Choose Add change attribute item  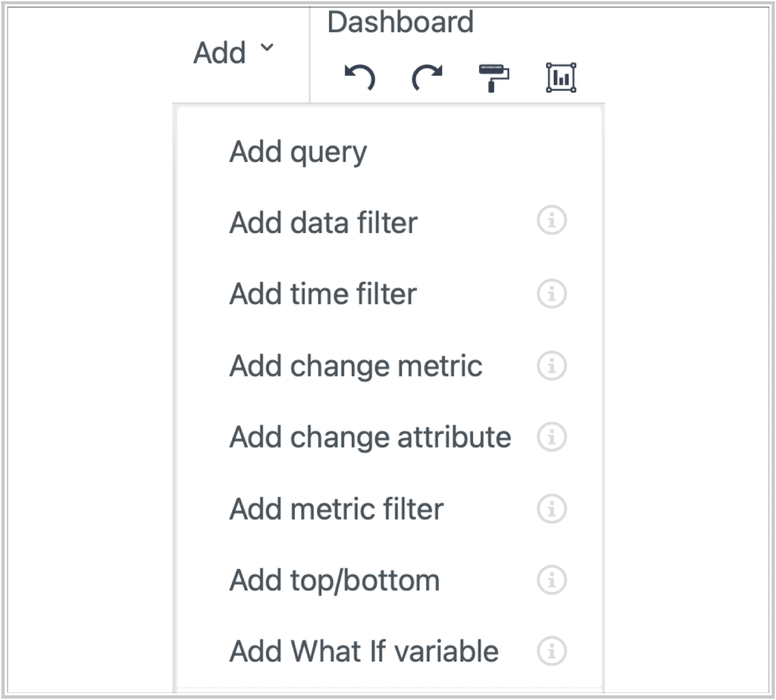(x=370, y=437)
